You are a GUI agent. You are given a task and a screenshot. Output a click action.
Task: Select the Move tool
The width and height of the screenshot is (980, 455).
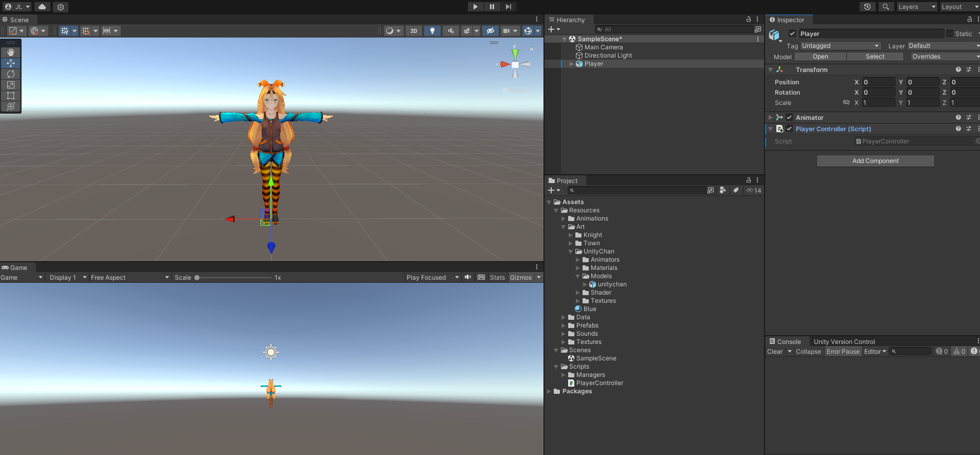[11, 63]
